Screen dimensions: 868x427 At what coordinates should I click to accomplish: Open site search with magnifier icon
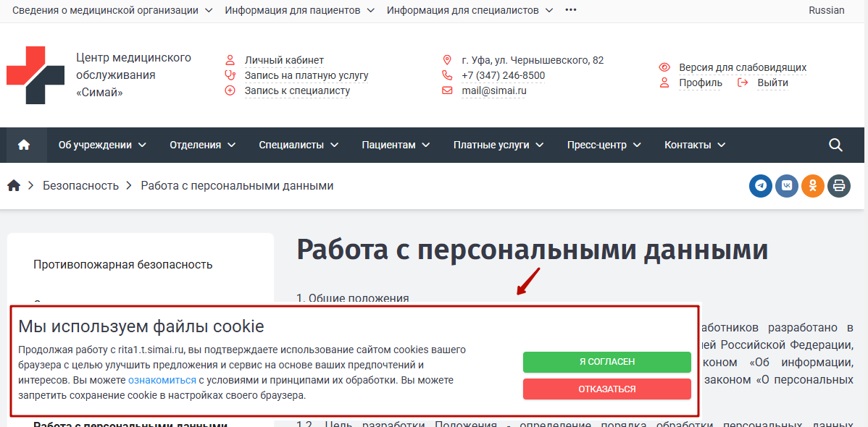(835, 145)
